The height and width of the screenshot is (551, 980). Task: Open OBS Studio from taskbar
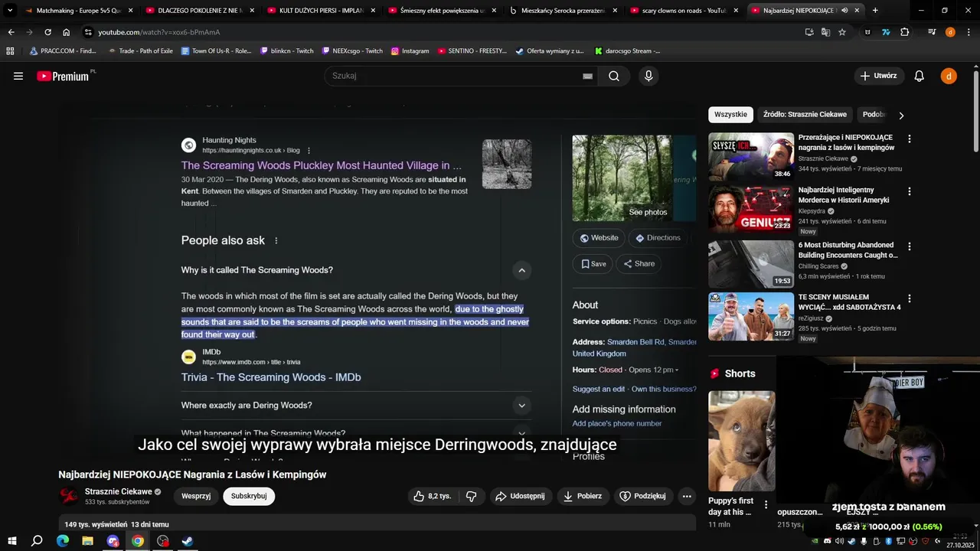[162, 541]
